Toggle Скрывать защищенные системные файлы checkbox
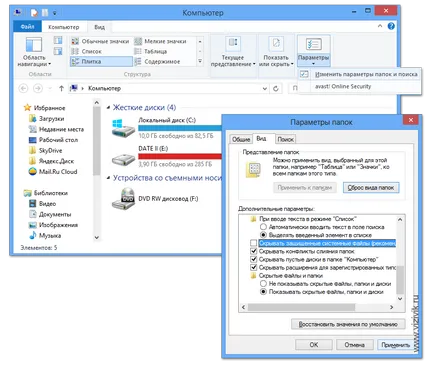Viewport: 434px width, 367px height. pos(254,243)
